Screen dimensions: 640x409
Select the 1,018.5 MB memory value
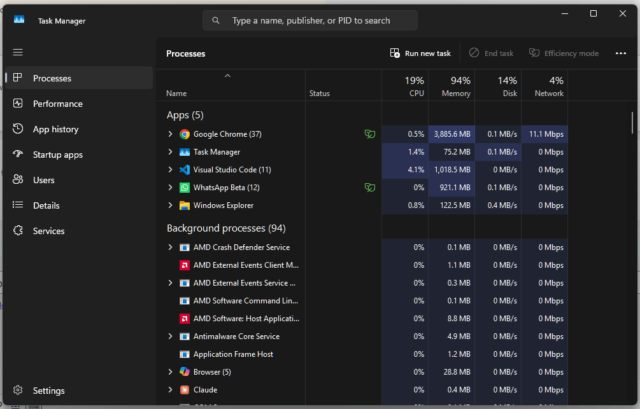[451, 169]
